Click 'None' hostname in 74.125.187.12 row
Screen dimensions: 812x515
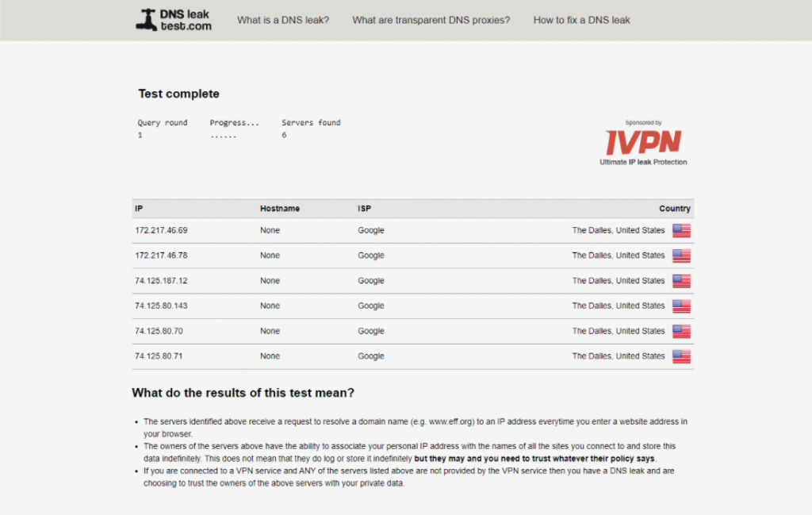270,281
